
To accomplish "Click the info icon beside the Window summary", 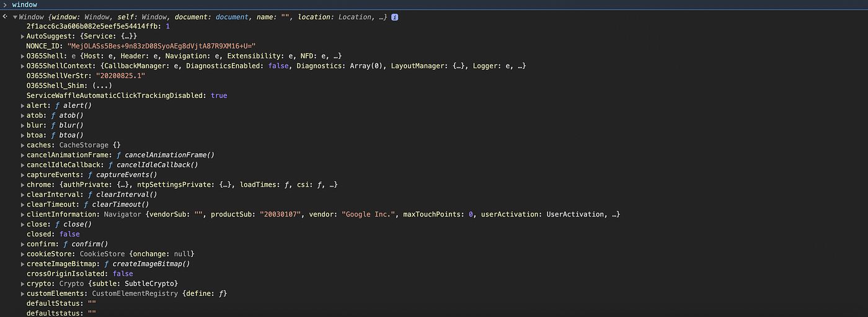I will pyautogui.click(x=395, y=17).
